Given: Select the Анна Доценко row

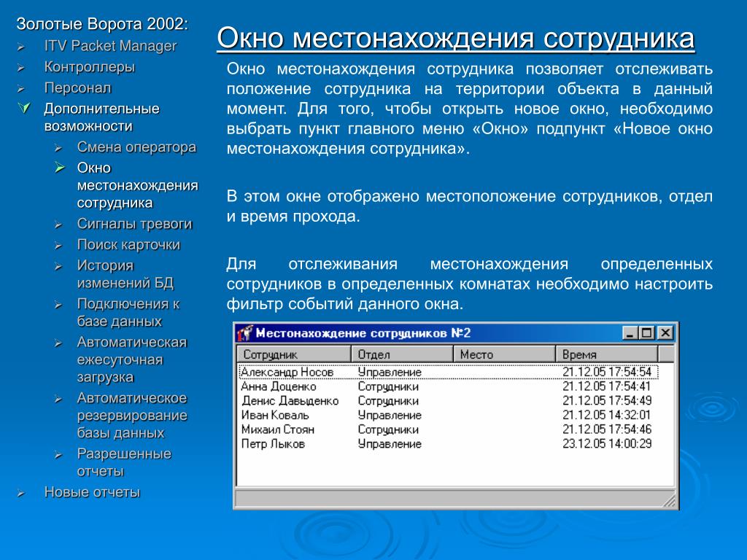Looking at the screenshot, I should (448, 386).
